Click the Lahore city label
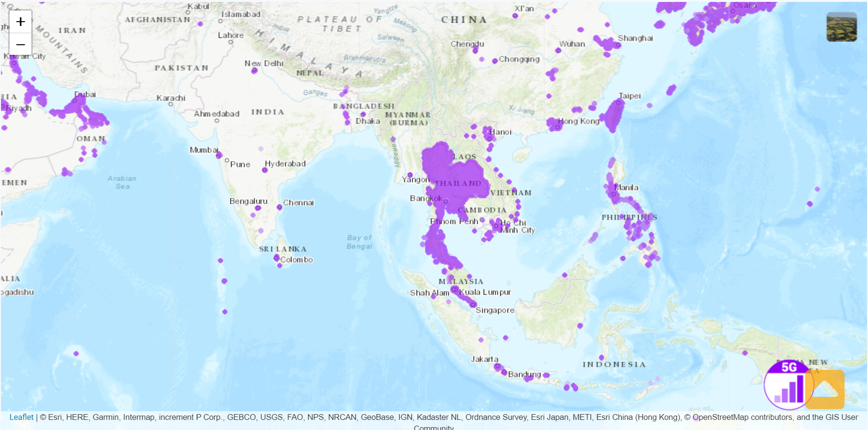 click(x=230, y=36)
